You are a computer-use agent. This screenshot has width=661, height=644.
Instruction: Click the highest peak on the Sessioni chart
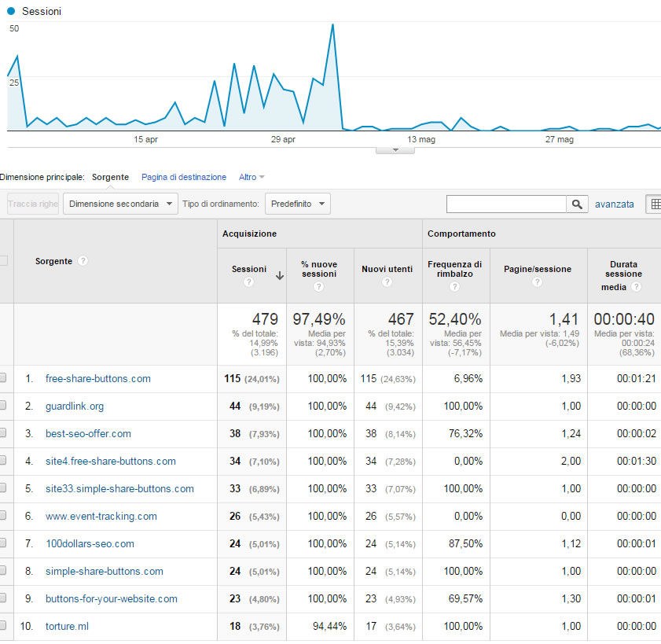pyautogui.click(x=332, y=25)
